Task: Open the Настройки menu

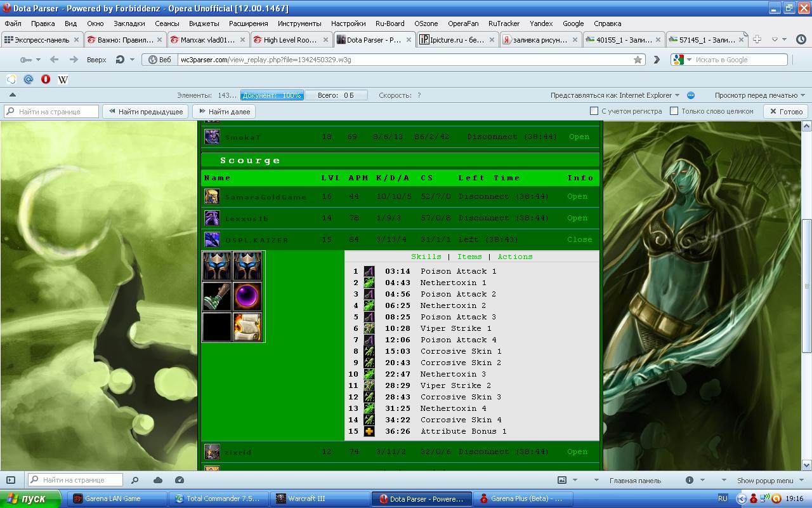Action: coord(348,23)
